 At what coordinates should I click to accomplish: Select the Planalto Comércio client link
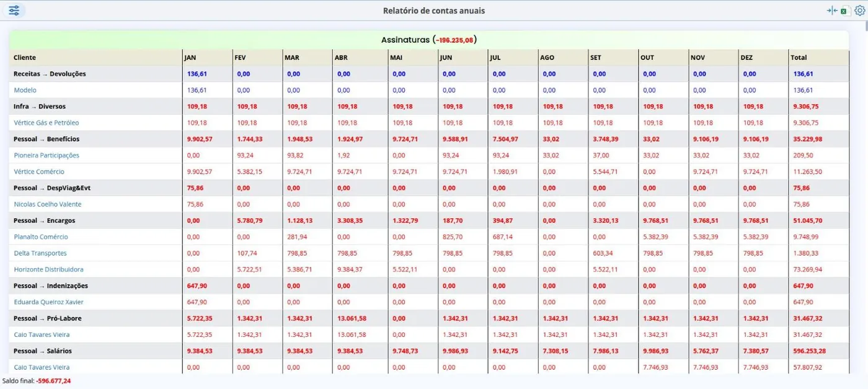(x=41, y=237)
